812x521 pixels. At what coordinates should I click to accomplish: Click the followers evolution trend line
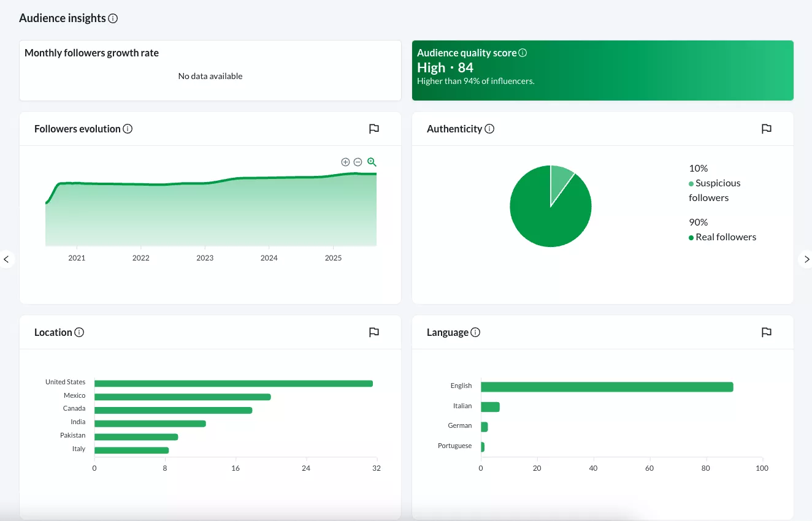coord(211,183)
